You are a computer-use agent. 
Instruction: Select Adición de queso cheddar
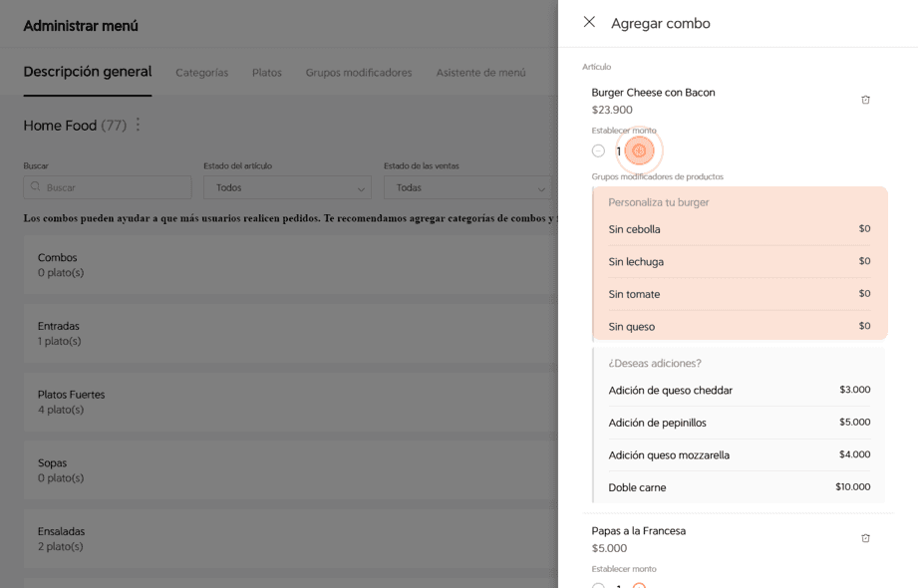(740, 390)
